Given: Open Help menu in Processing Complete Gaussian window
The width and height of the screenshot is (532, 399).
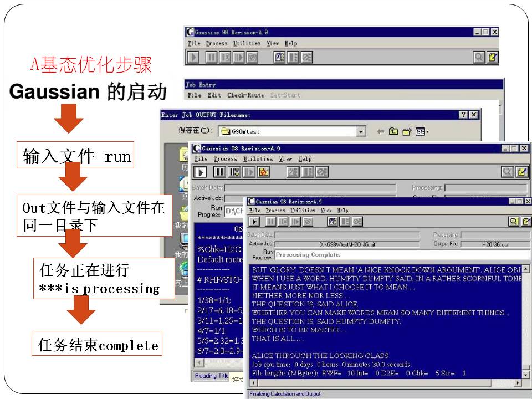Looking at the screenshot, I should (x=342, y=211).
